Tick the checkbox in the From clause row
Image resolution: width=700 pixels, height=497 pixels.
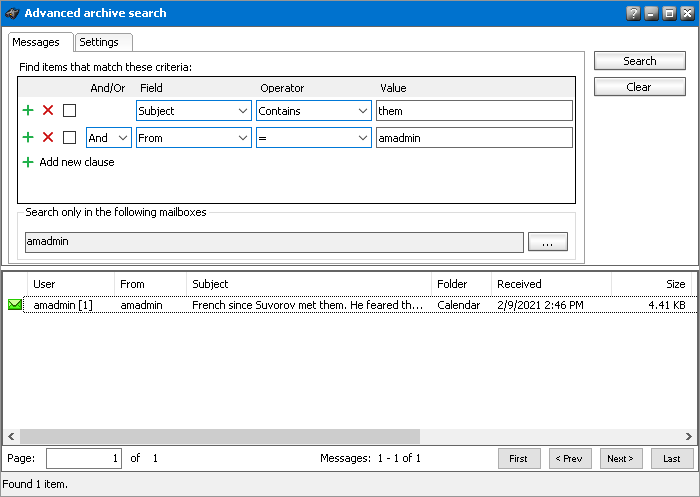pyautogui.click(x=70, y=138)
